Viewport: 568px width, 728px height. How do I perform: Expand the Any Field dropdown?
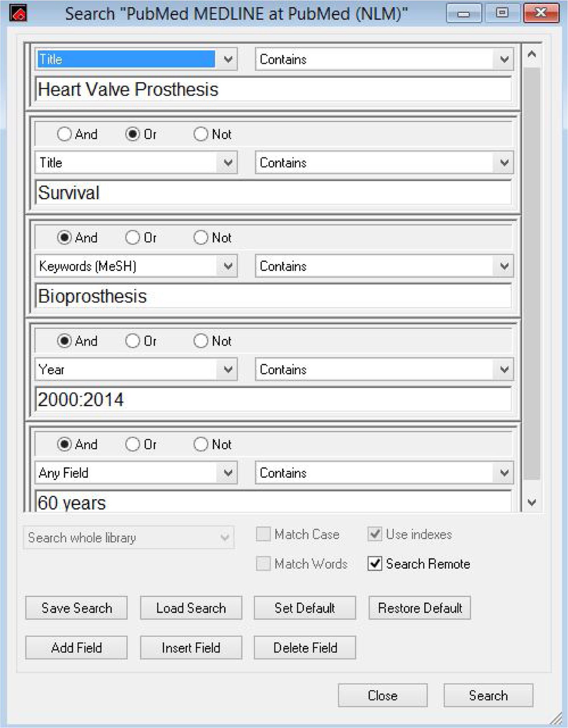228,473
